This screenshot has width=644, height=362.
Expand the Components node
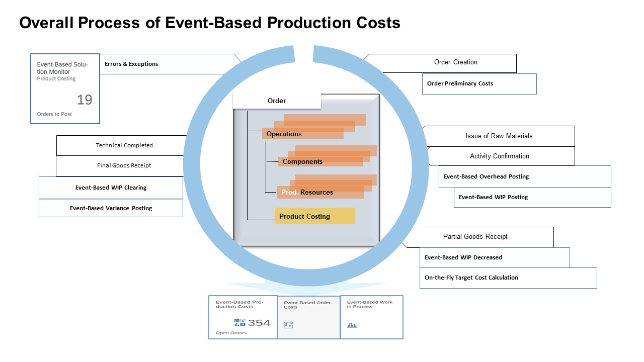(x=302, y=161)
